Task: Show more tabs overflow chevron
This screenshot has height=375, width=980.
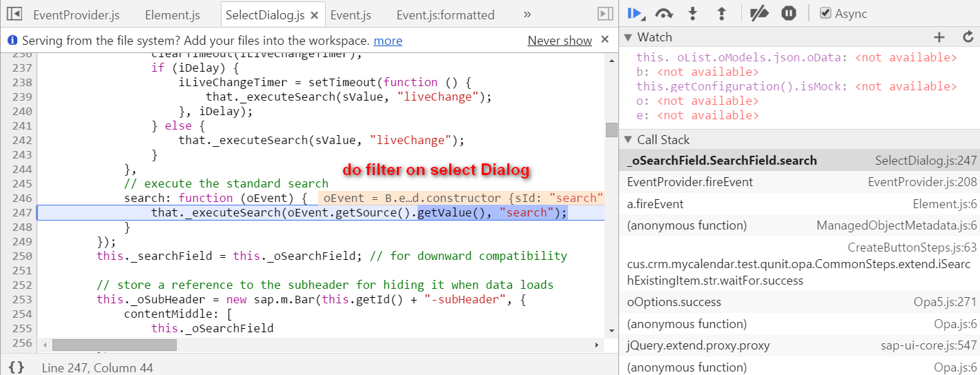Action: pos(527,14)
